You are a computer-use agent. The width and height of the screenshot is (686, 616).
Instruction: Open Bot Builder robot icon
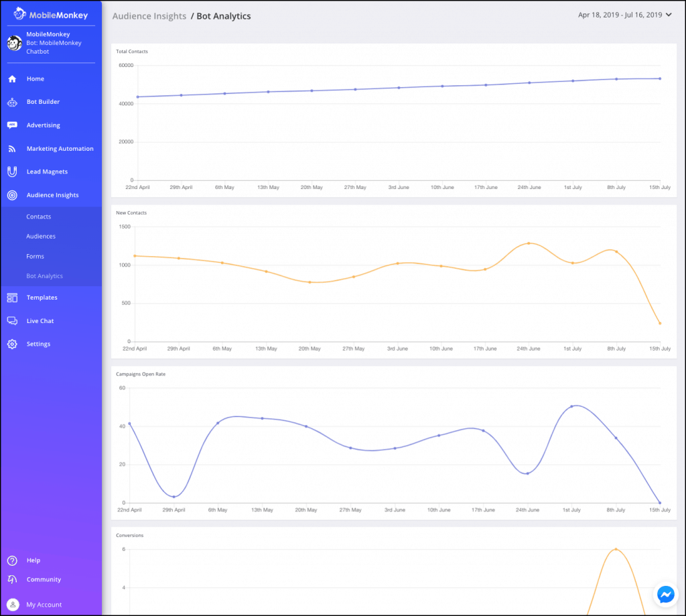(12, 102)
